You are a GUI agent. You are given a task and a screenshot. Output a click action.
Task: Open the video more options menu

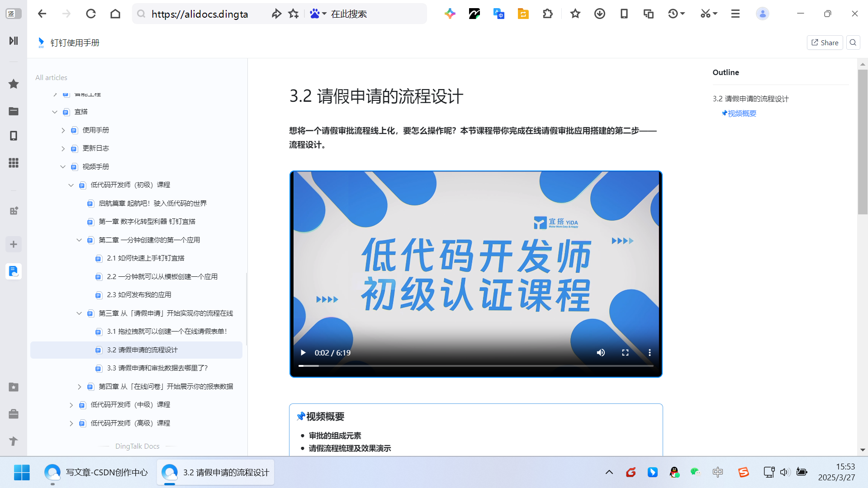[x=650, y=353]
